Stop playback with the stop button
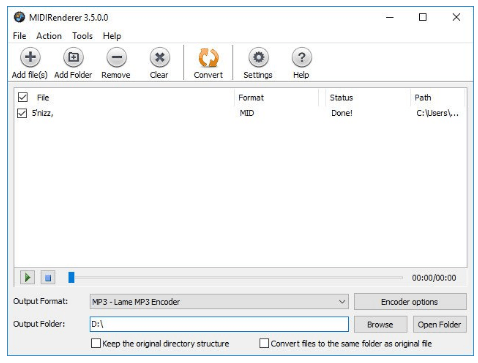This screenshot has width=478, height=363. click(x=48, y=277)
